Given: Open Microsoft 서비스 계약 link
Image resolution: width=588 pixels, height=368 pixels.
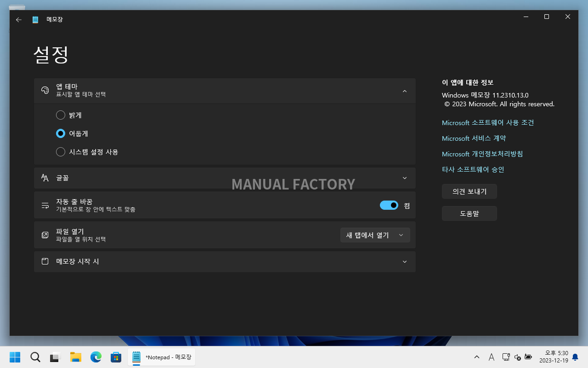Looking at the screenshot, I should click(x=474, y=138).
